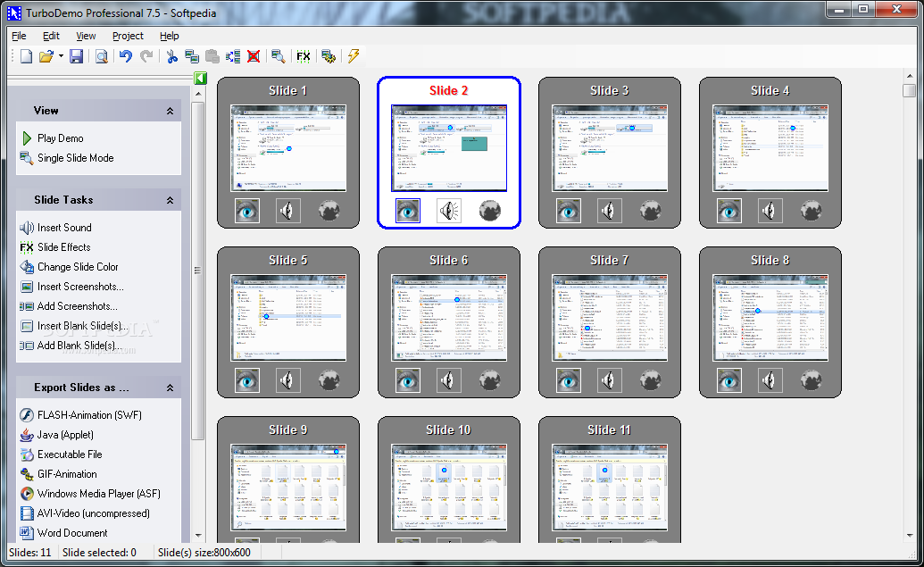
Task: Delete the slide with the red X icon
Action: tap(254, 56)
